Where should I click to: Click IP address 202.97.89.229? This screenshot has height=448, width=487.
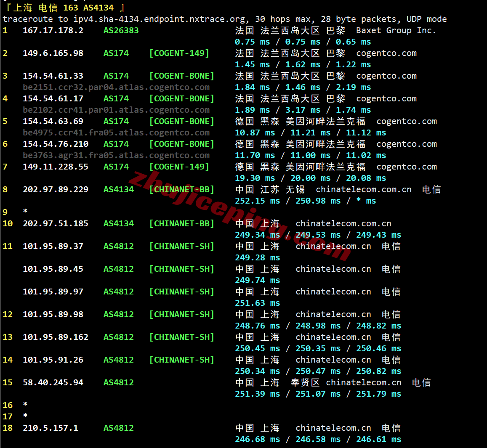point(56,189)
